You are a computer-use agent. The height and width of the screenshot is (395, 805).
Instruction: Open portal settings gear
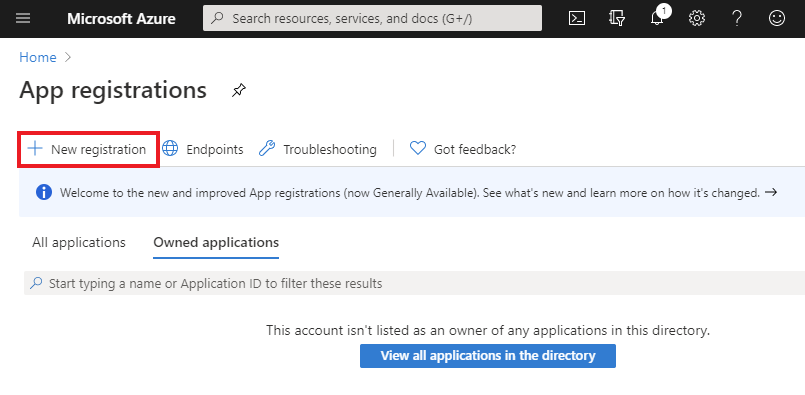point(697,18)
